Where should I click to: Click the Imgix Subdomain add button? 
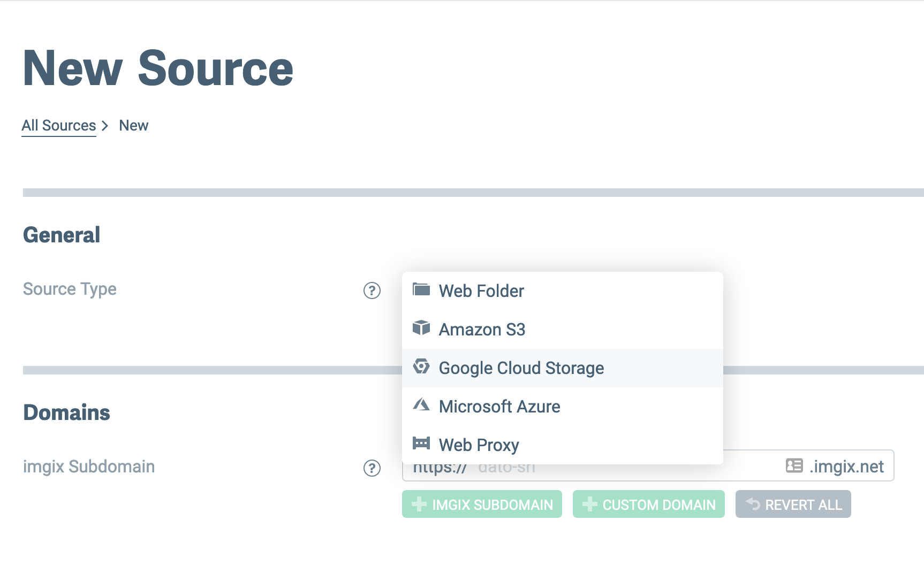[x=482, y=504]
